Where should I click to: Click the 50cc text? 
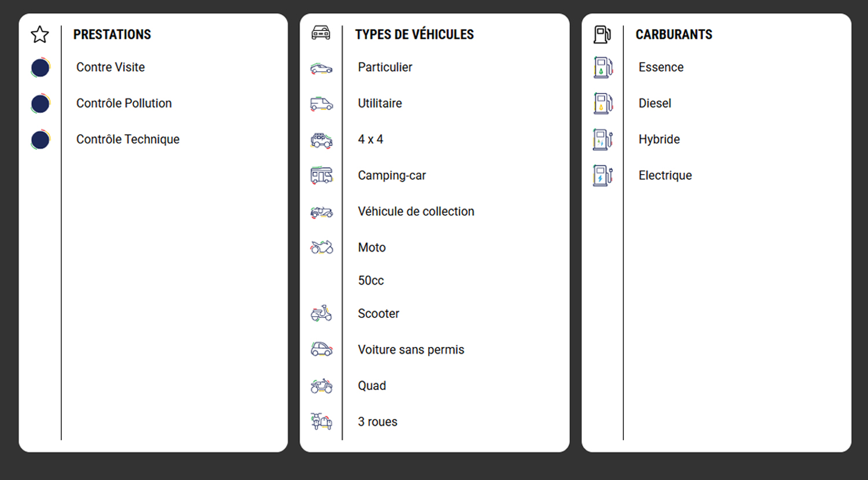[371, 280]
